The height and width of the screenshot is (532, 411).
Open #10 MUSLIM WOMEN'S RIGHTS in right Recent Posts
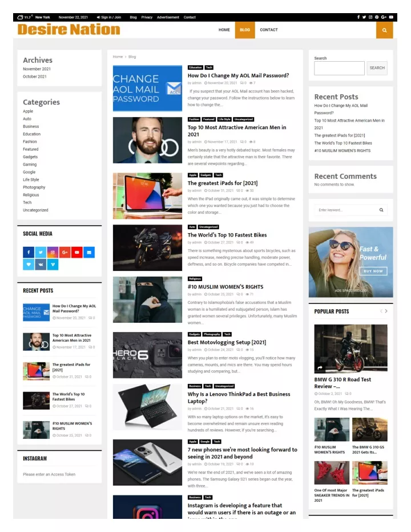[342, 151]
